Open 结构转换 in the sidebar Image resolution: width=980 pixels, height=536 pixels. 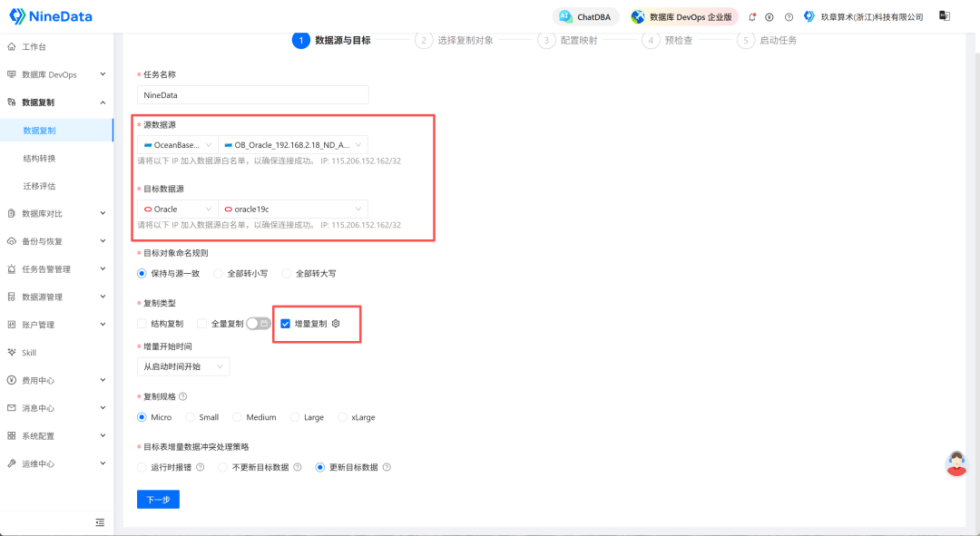39,158
